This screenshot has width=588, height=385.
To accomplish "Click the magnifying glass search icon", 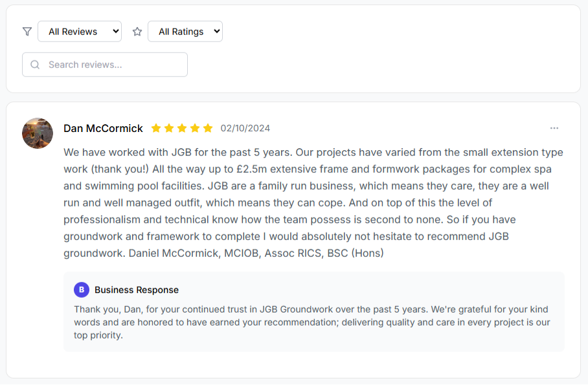I will click(35, 65).
